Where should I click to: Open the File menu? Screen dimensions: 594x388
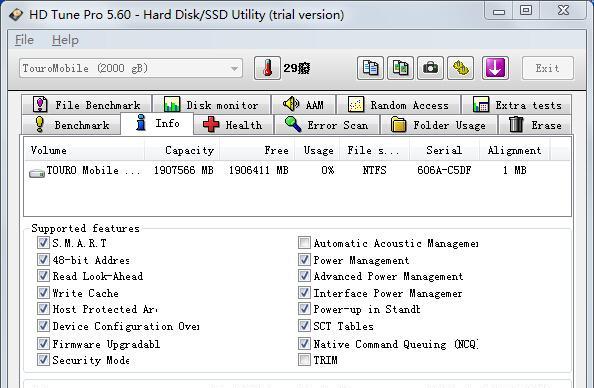[x=24, y=40]
